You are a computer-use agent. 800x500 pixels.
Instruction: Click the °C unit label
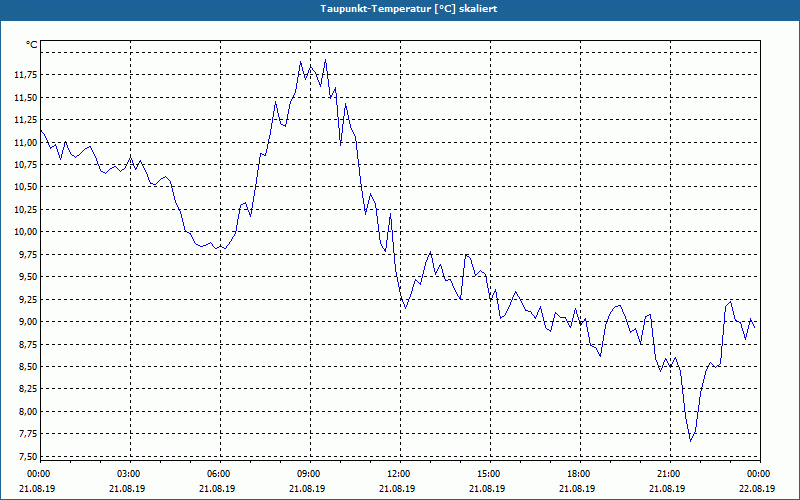coord(31,45)
